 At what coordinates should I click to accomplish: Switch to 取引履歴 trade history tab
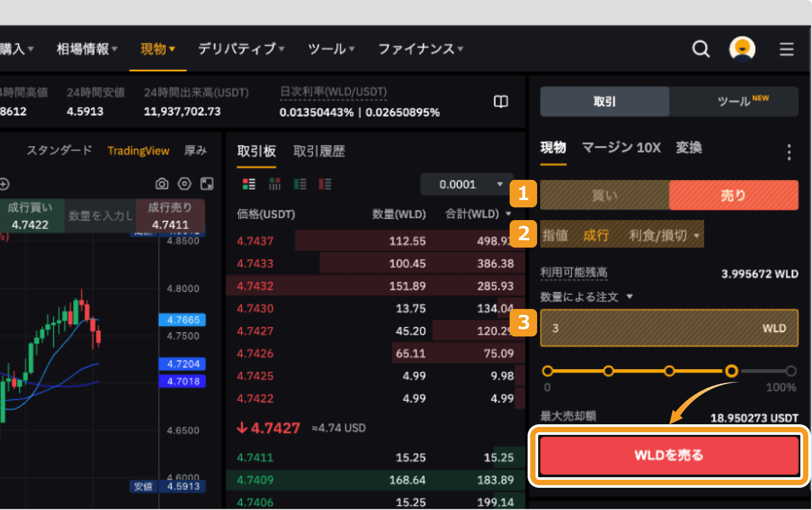tap(319, 151)
